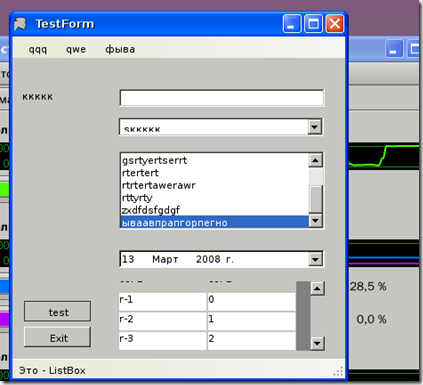Viewport: 423px width, 385px height.
Task: Minimize the TestForm window
Action: click(x=292, y=24)
